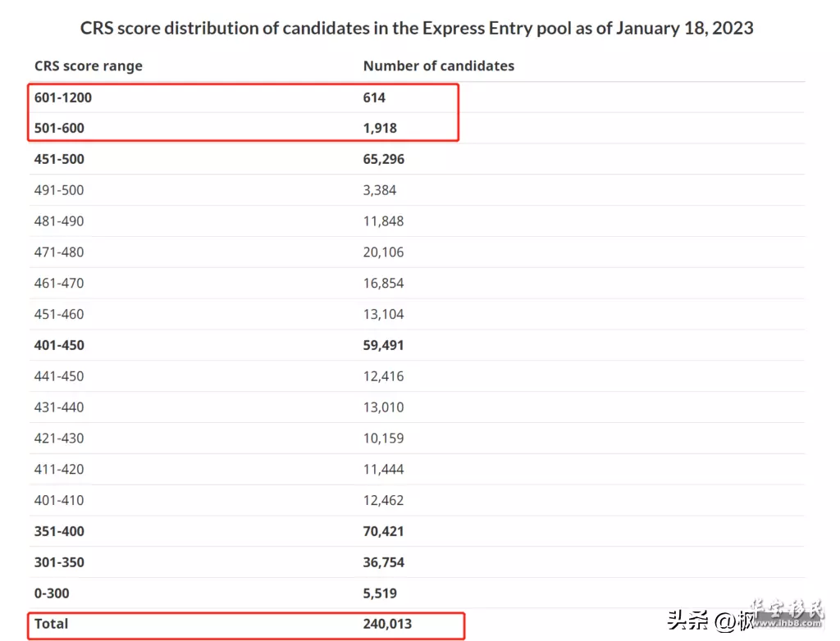Select the 421-430 score range

59,439
